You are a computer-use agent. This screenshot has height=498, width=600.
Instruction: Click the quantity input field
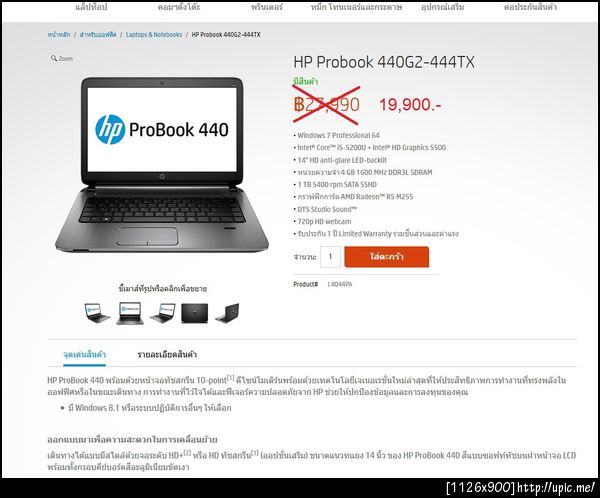[x=330, y=256]
